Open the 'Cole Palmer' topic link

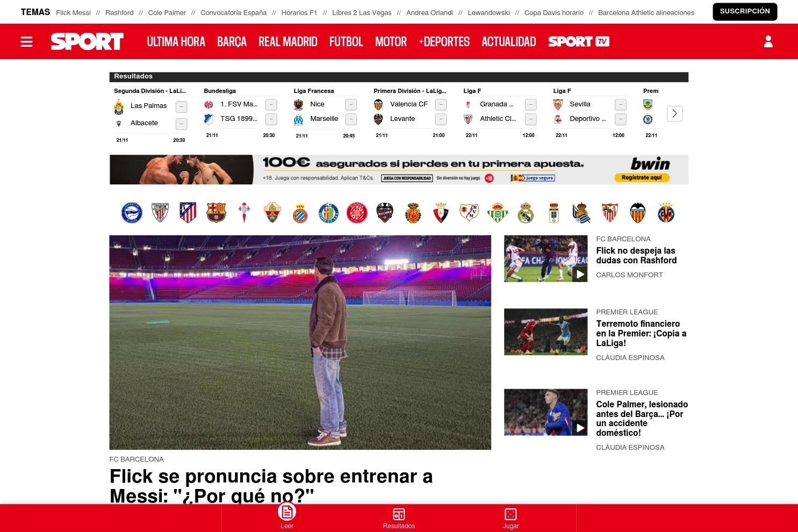click(167, 12)
